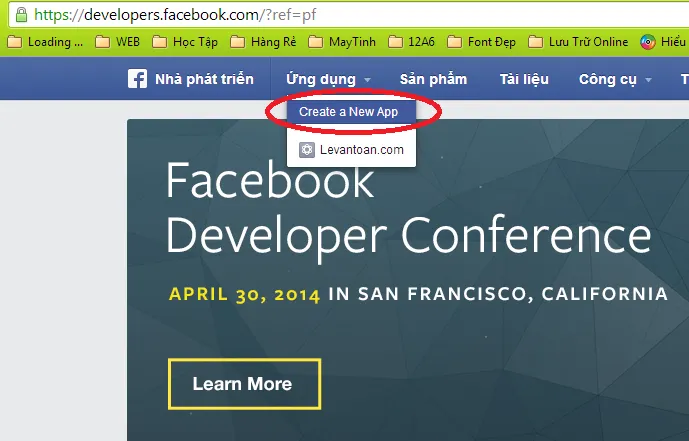Click the colorful Hiểu bookmark icon
The image size is (689, 441).
pos(648,42)
